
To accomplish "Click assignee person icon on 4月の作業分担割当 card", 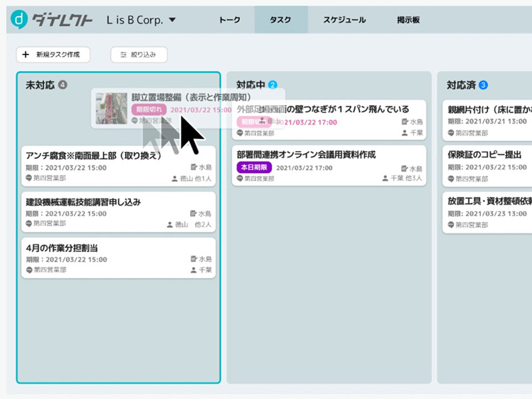I will (x=194, y=270).
